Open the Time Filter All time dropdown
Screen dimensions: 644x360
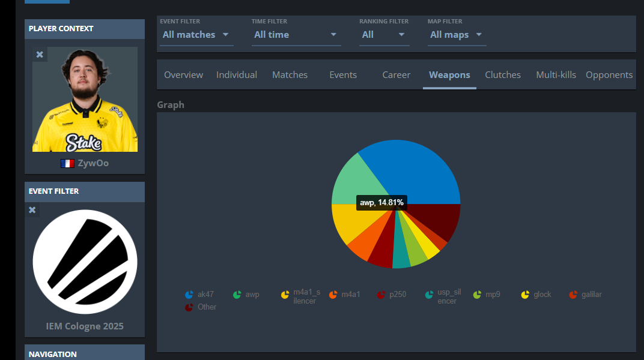(x=296, y=35)
